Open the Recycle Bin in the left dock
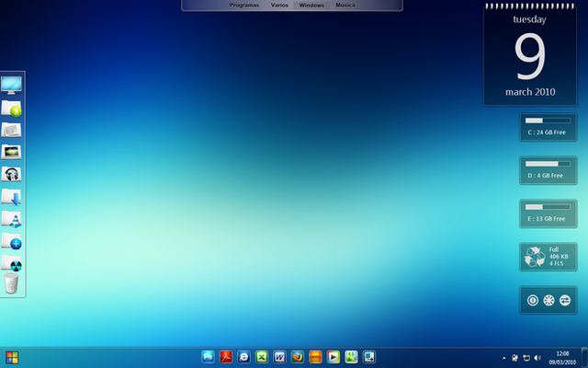 pyautogui.click(x=11, y=283)
